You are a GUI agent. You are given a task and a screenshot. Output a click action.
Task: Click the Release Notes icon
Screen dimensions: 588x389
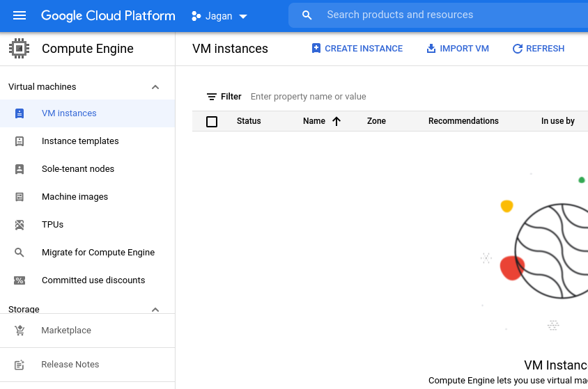[x=20, y=365]
